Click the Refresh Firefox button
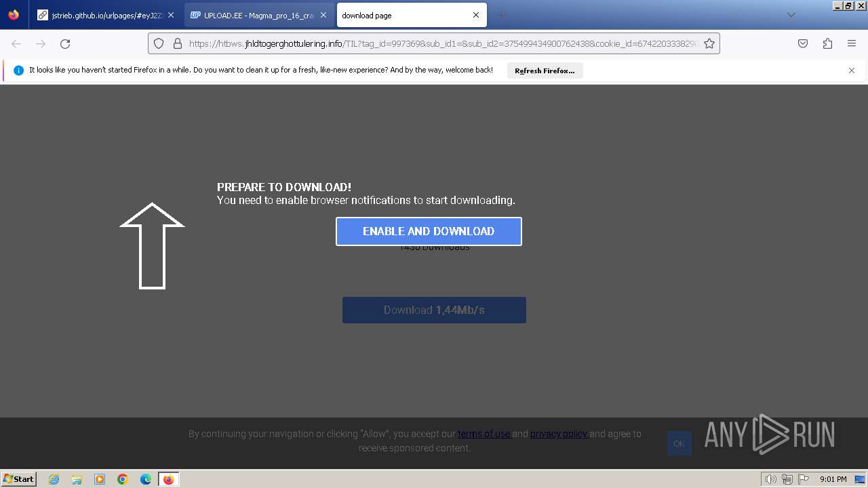The image size is (868, 488). (545, 70)
